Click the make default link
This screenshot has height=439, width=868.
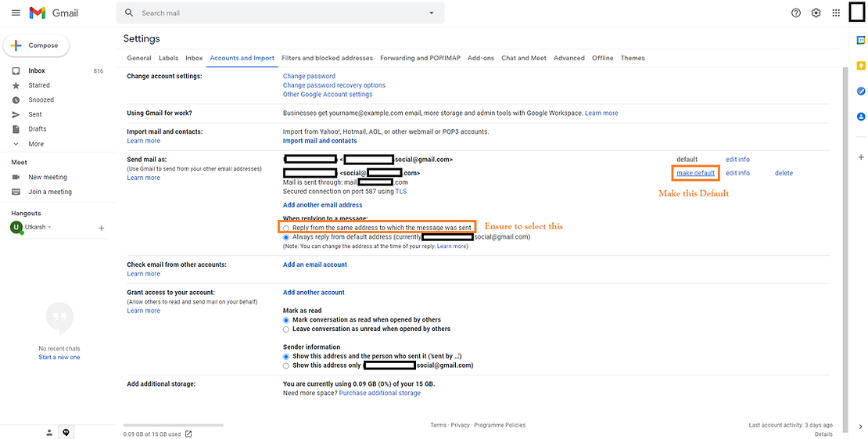tap(695, 173)
